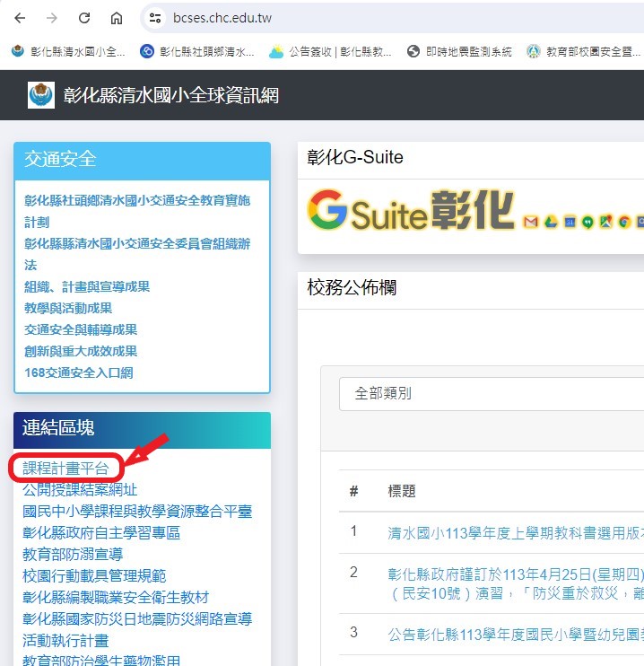644x666 pixels.
Task: Open the browser home page icon
Action: tap(117, 18)
